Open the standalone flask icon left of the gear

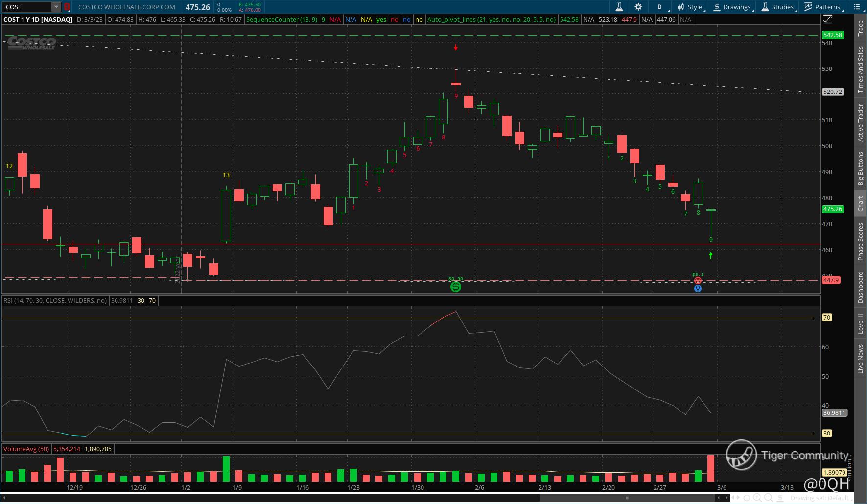pyautogui.click(x=619, y=7)
